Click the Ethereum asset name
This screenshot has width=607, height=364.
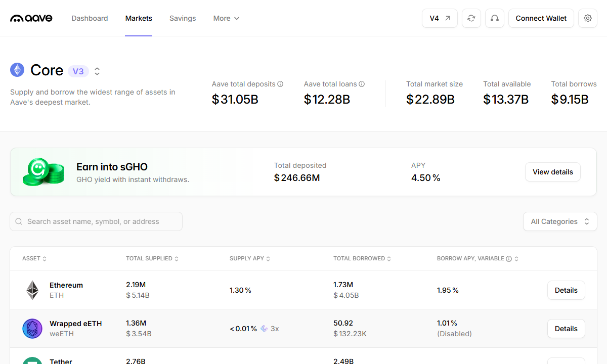66,285
